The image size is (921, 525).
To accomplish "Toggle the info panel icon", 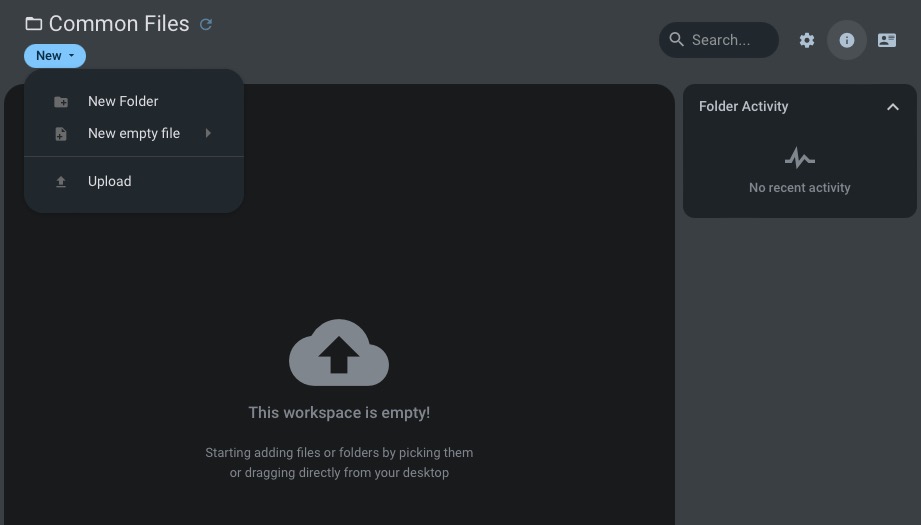I will coord(846,40).
